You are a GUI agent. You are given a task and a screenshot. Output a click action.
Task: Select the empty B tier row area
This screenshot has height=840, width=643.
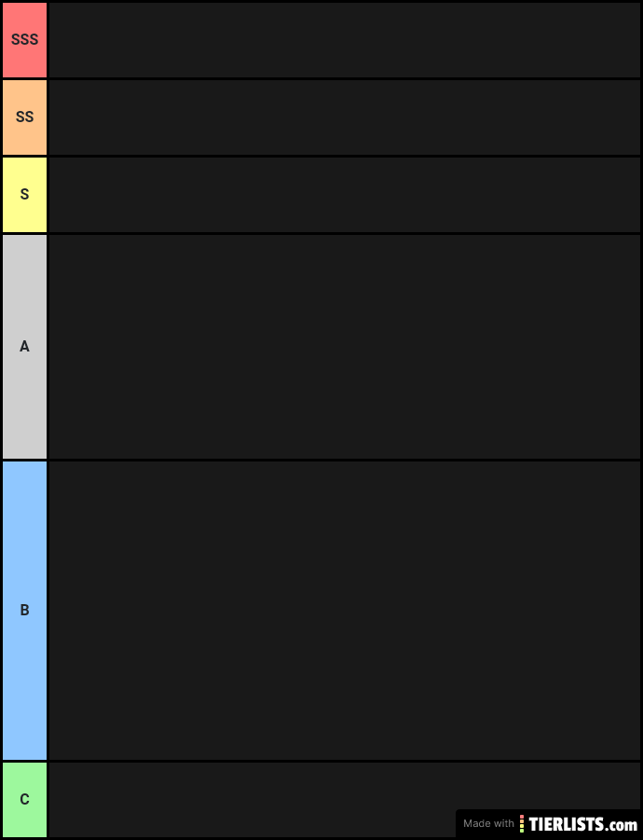(x=344, y=610)
